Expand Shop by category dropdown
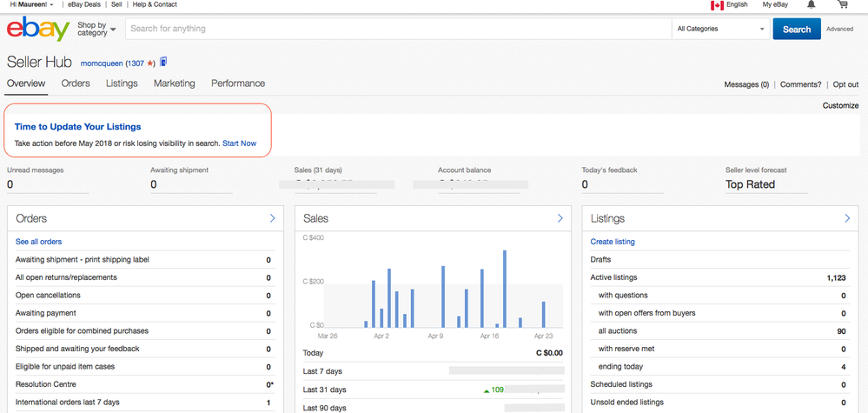 point(96,30)
